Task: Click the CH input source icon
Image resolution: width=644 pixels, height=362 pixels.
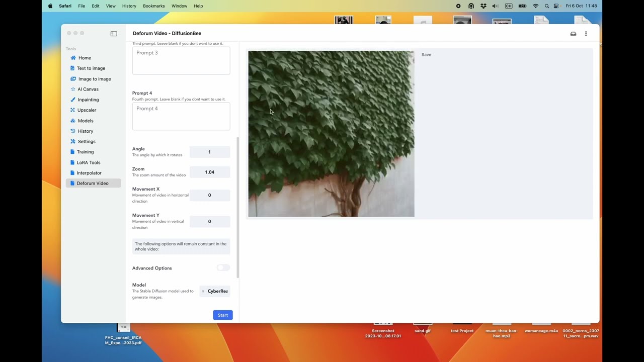Action: tap(509, 6)
